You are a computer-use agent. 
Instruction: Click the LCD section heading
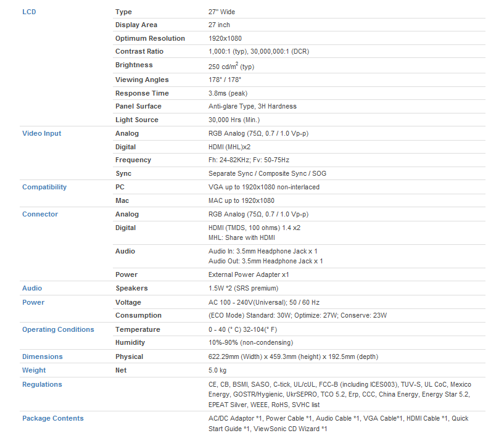pos(29,12)
